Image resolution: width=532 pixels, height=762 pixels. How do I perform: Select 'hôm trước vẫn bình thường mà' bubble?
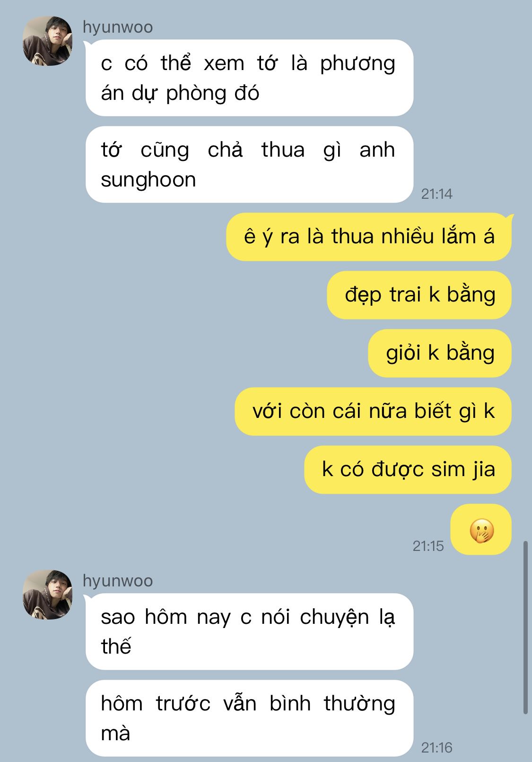249,718
